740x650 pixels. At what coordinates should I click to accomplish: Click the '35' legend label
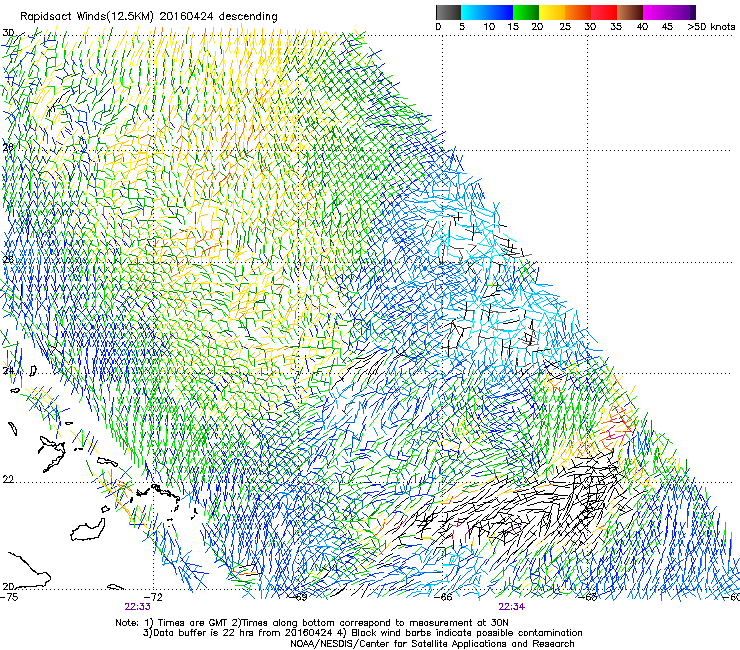(x=616, y=27)
